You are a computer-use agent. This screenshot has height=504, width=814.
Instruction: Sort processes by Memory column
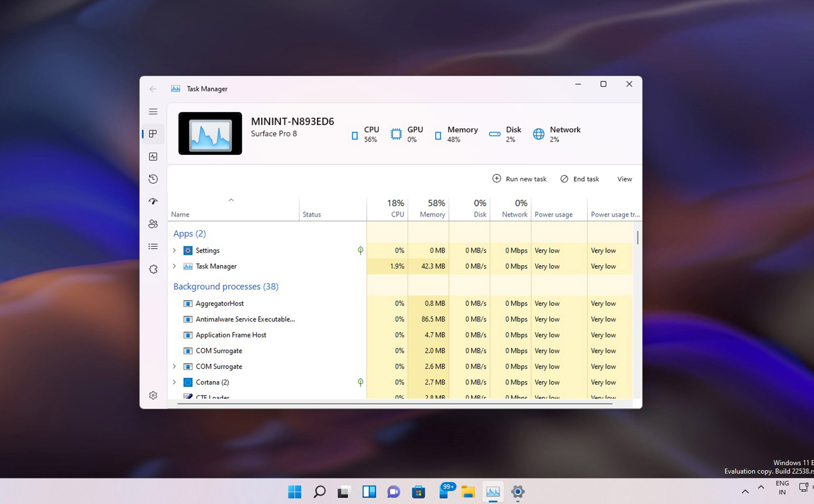[432, 209]
